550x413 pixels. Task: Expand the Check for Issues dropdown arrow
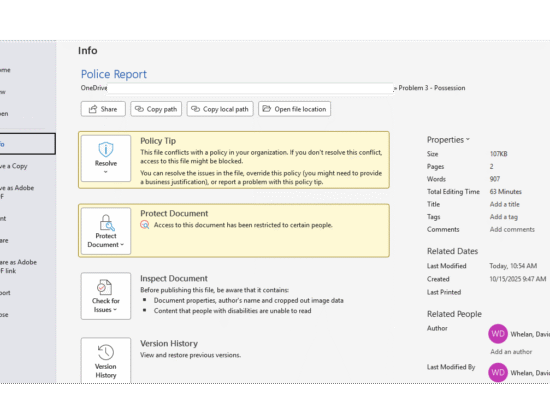pyautogui.click(x=115, y=310)
